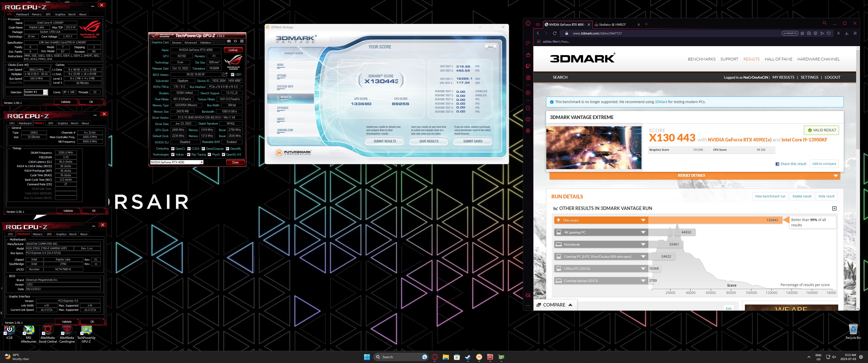Toggle the UEFI checkbox in GPU-Z
This screenshot has height=363, width=868.
232,74
